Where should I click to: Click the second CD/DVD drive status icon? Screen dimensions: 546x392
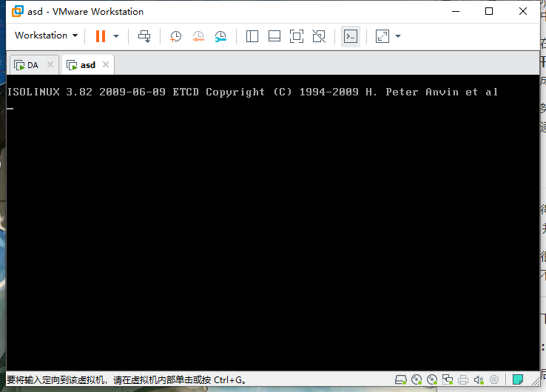tap(432, 379)
